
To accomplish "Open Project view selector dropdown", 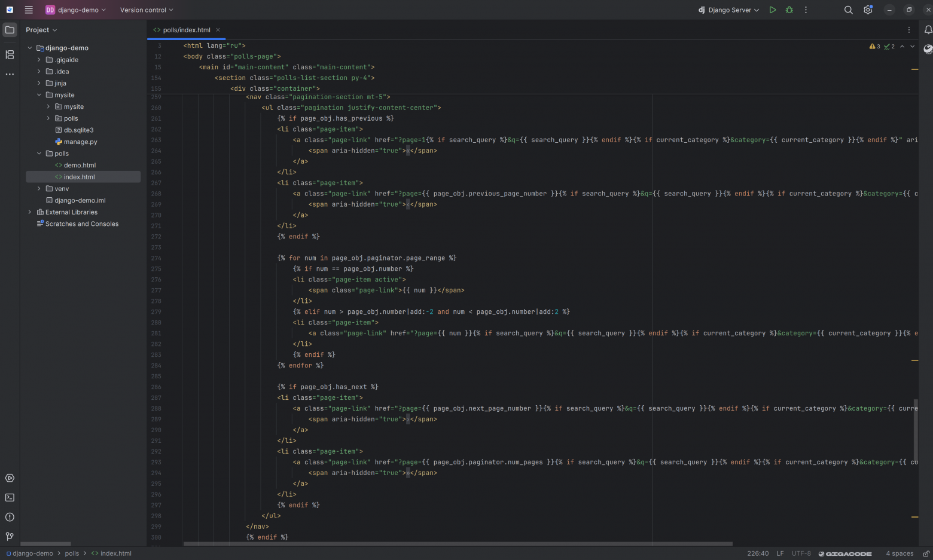I will [41, 30].
